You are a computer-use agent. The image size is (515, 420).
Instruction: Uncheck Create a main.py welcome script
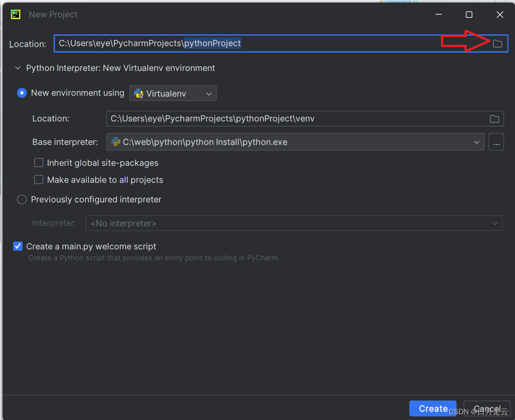tap(18, 246)
